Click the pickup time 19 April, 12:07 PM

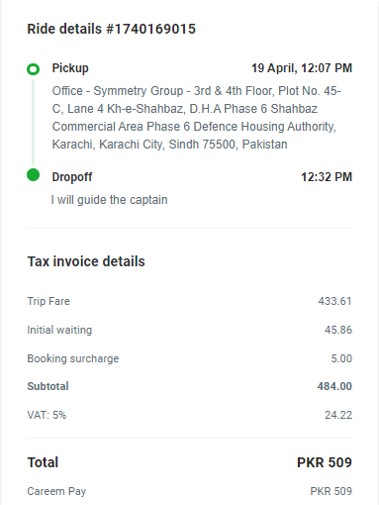click(301, 68)
